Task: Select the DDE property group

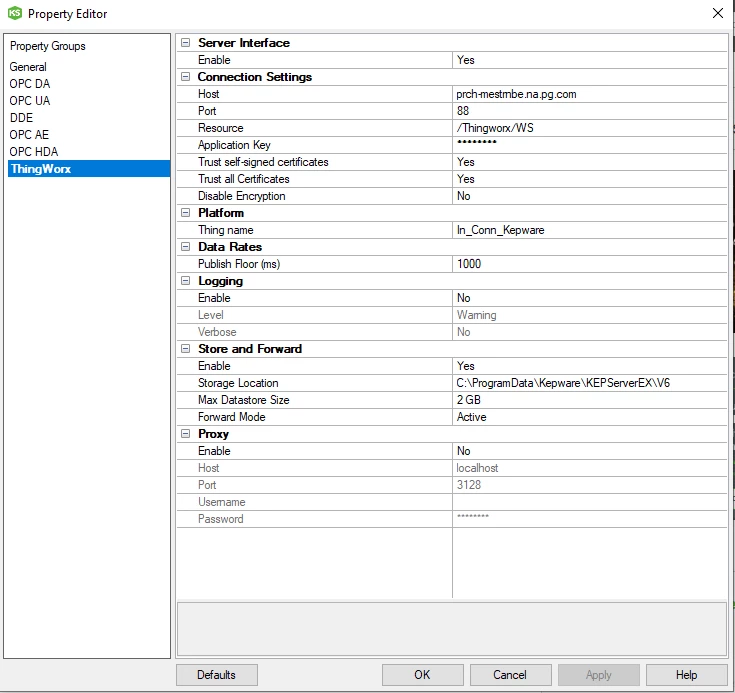Action: tap(21, 118)
